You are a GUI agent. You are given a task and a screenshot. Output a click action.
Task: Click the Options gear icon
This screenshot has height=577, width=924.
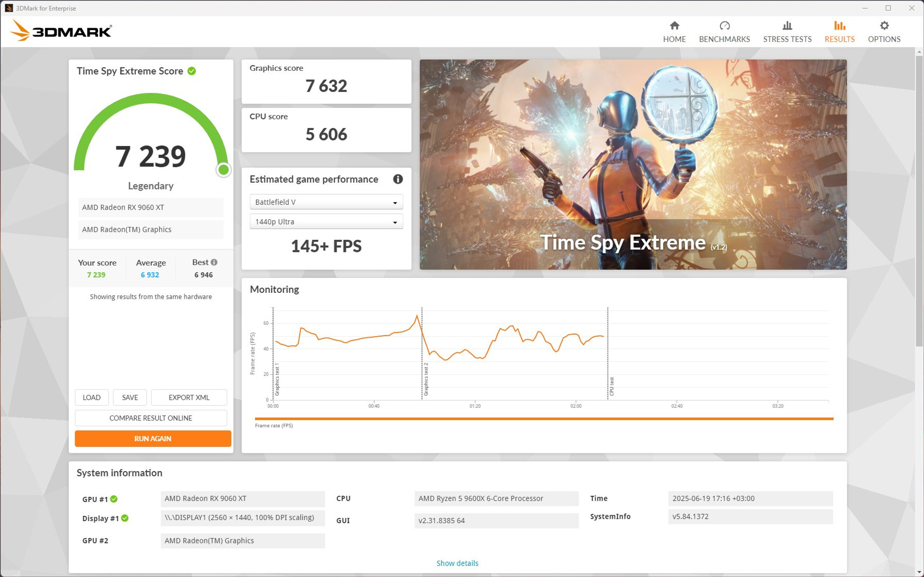[884, 26]
